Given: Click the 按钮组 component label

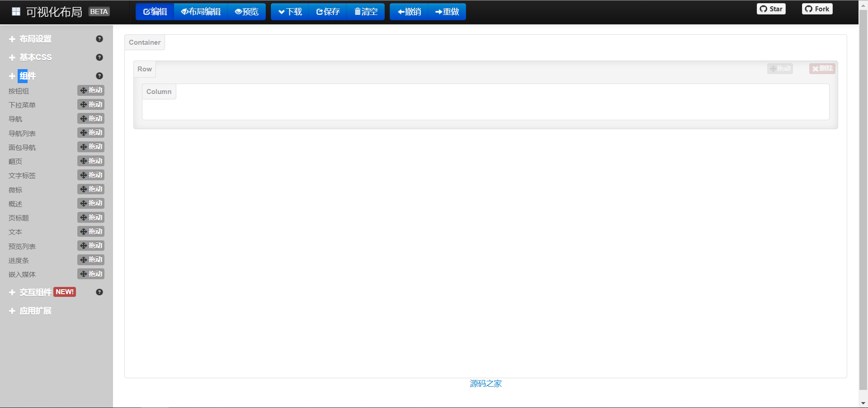Looking at the screenshot, I should click(19, 91).
